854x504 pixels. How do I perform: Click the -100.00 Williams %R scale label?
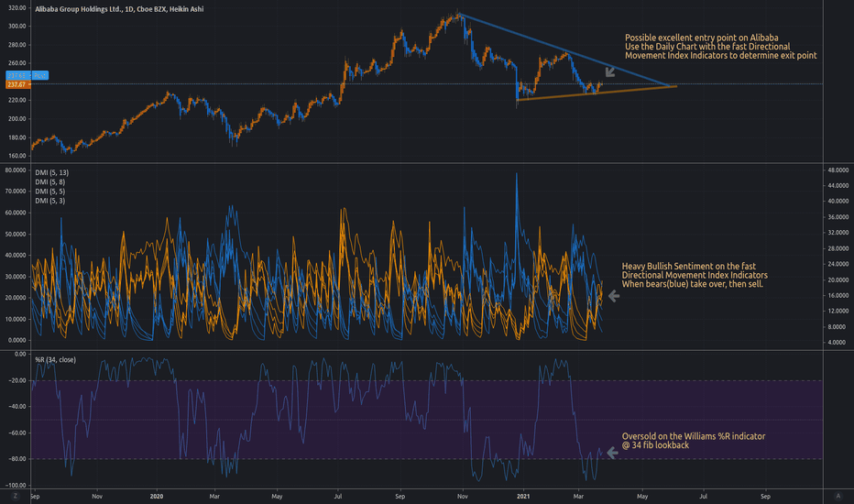[x=16, y=485]
